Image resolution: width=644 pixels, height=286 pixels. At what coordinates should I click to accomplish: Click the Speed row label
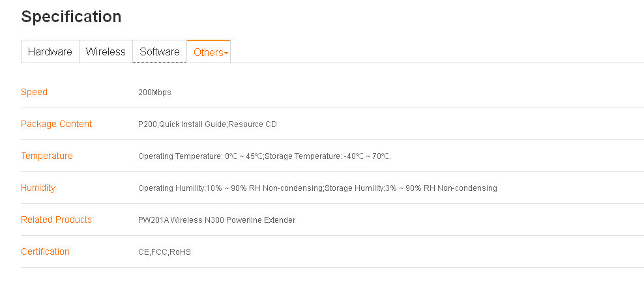[x=34, y=93]
